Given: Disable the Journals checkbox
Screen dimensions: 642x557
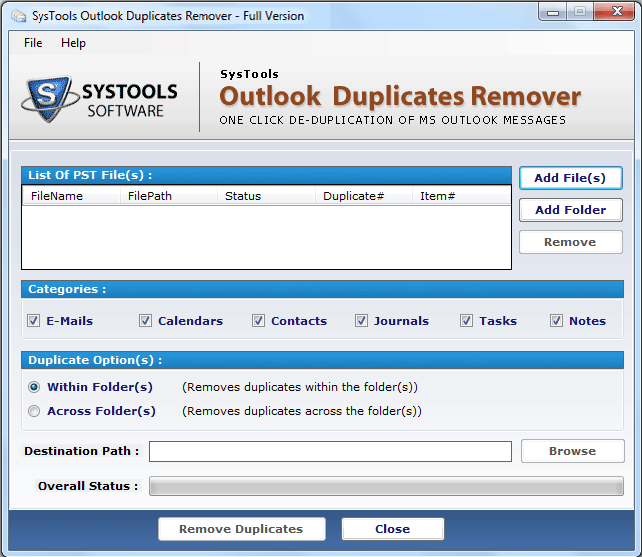Looking at the screenshot, I should [x=361, y=321].
